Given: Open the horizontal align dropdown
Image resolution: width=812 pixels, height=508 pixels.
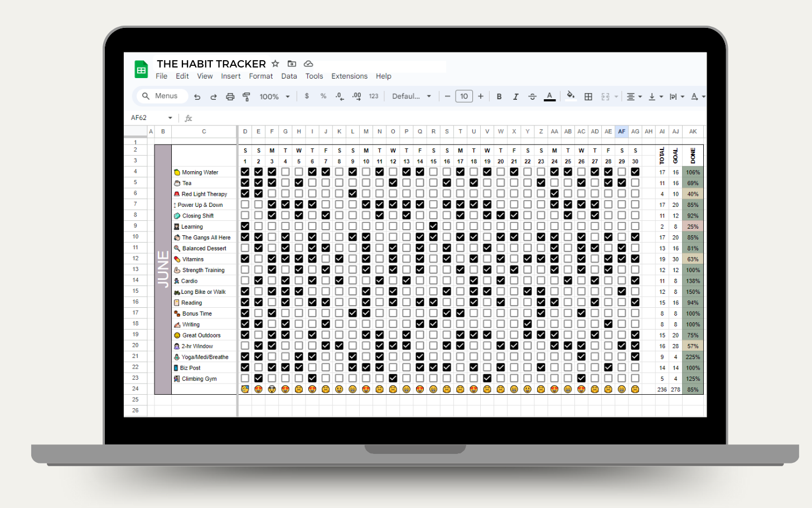Looking at the screenshot, I should point(634,96).
